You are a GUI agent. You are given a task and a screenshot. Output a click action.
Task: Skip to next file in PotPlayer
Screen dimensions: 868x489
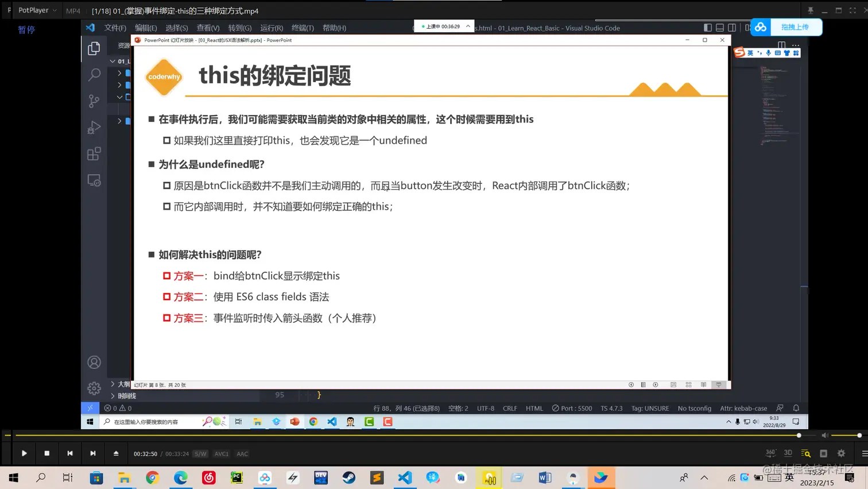(93, 453)
